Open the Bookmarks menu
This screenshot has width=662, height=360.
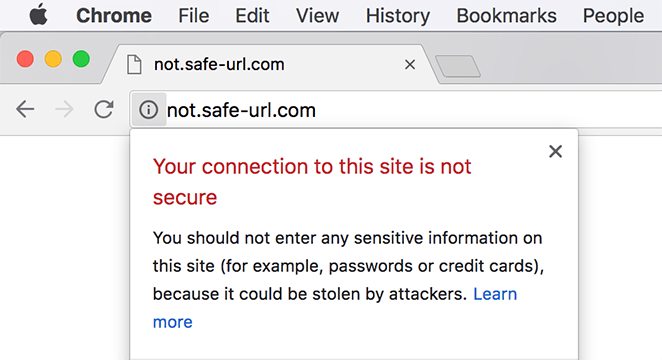point(506,16)
